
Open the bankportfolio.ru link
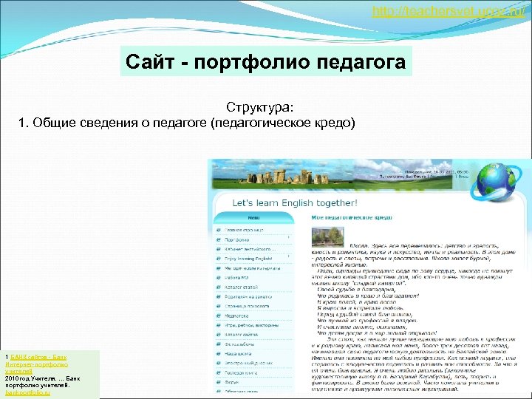coord(27,392)
